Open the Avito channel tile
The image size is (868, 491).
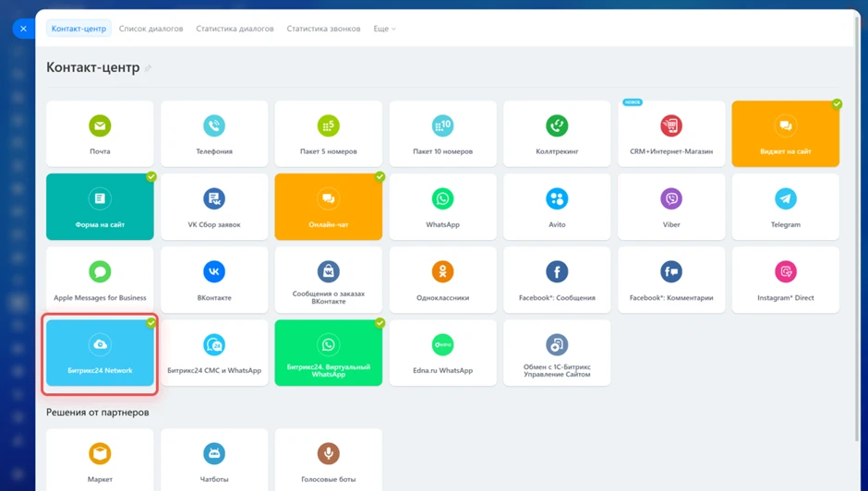pos(557,207)
